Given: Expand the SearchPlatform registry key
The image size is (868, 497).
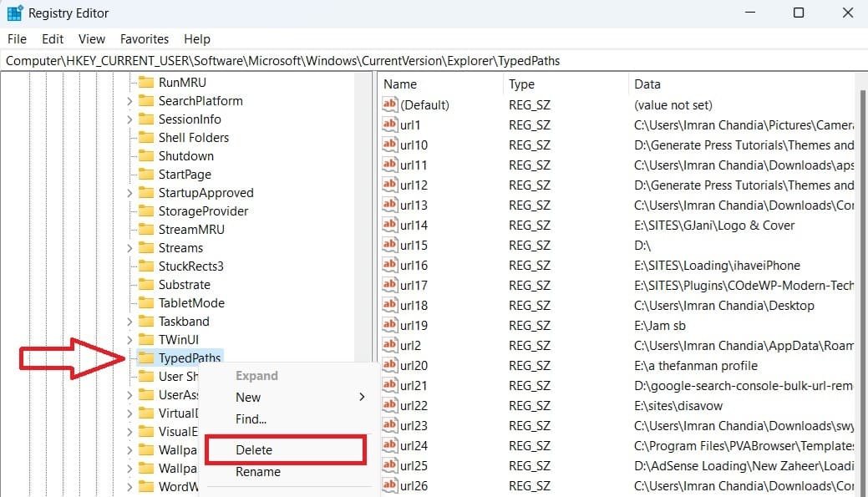Looking at the screenshot, I should [x=129, y=101].
